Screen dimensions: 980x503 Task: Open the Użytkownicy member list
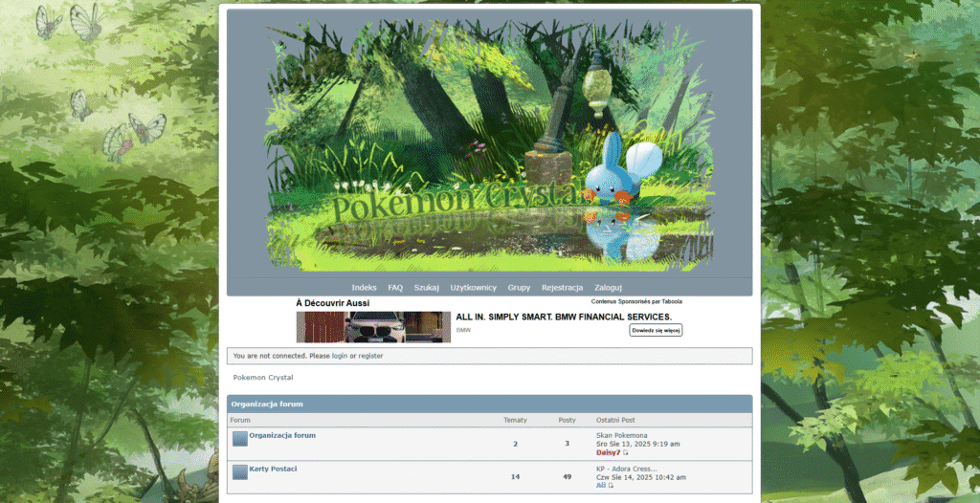[x=473, y=288]
